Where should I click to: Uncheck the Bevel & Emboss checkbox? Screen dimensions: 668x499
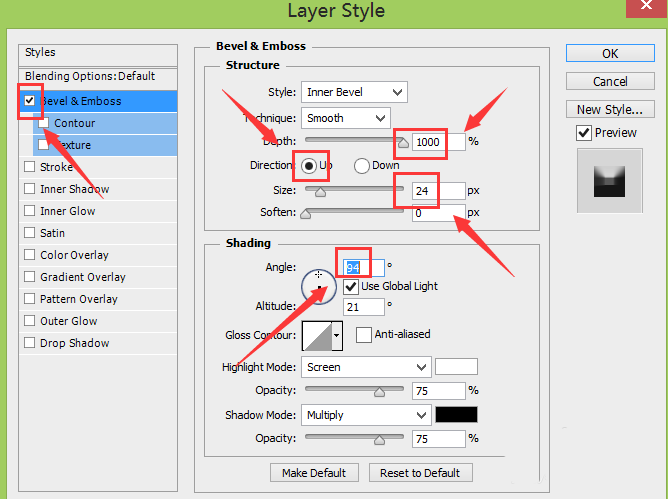click(29, 101)
